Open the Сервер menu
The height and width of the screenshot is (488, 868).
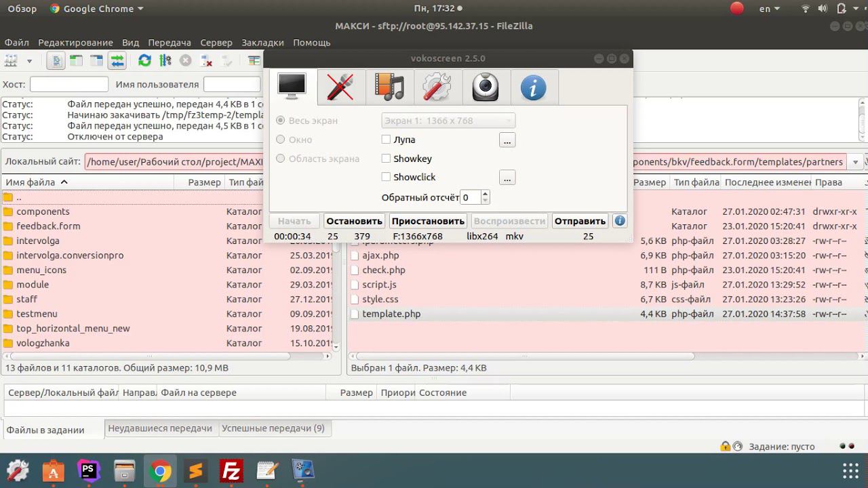point(216,43)
